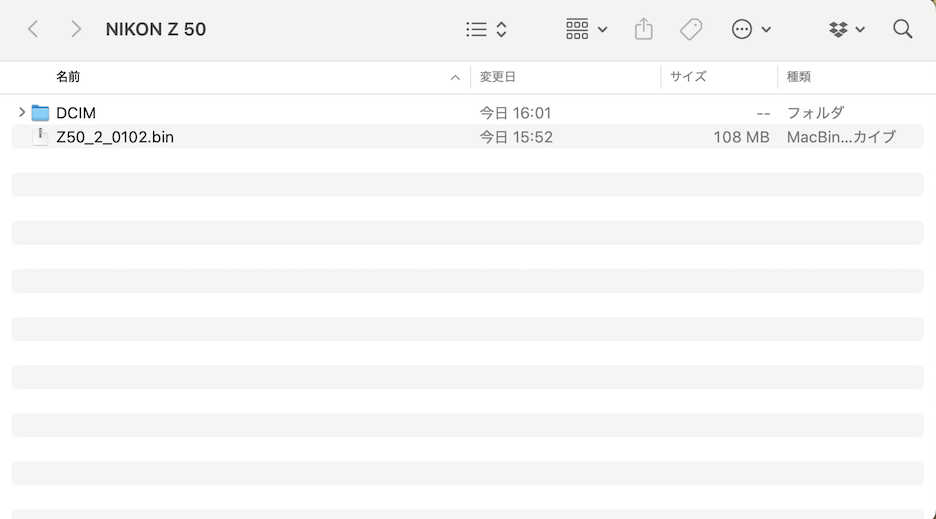Screen dimensions: 936x519
Task: Sort by 名前 column header
Action: pos(68,77)
